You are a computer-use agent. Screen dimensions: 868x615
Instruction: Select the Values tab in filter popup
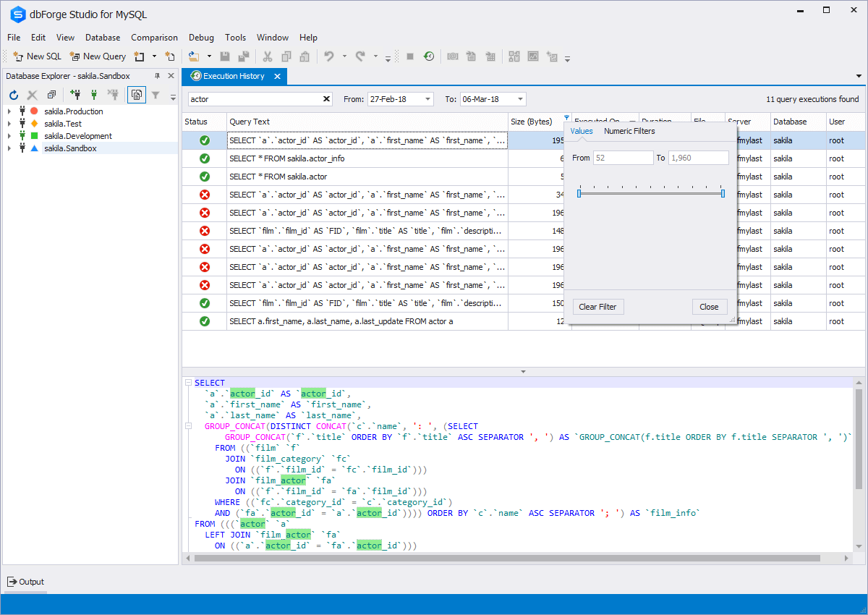click(x=582, y=132)
